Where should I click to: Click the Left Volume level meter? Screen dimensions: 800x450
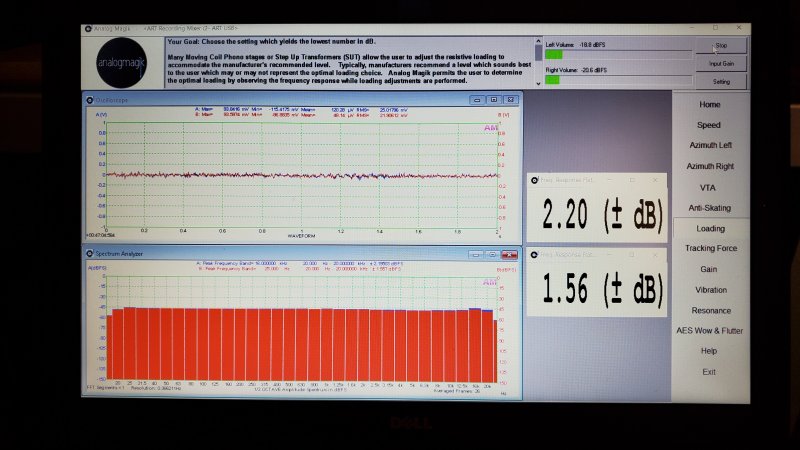coord(618,55)
